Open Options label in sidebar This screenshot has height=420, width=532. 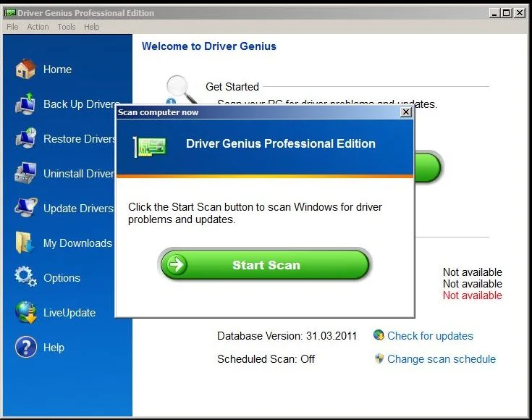coord(62,278)
